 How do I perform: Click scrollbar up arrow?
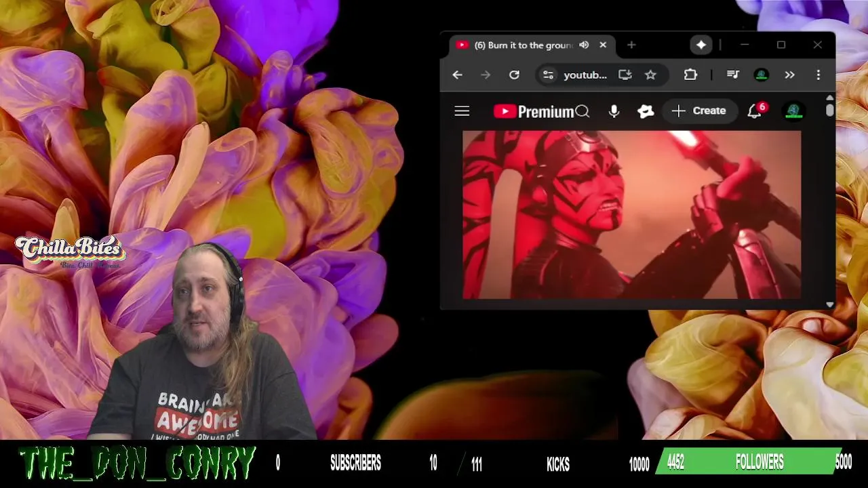[830, 98]
